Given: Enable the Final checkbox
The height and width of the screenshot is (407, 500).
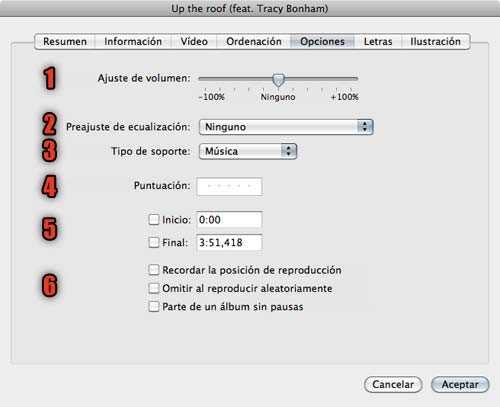Looking at the screenshot, I should [x=154, y=242].
